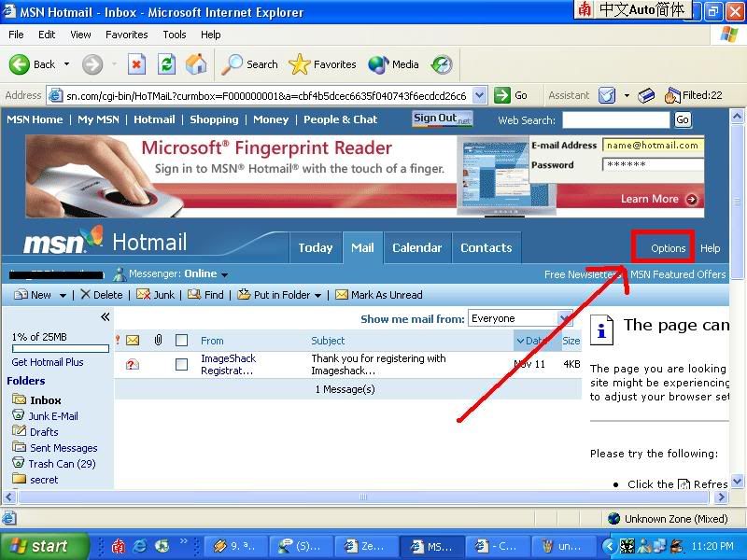Click the Sign Out button
The width and height of the screenshot is (747, 560).
[442, 119]
